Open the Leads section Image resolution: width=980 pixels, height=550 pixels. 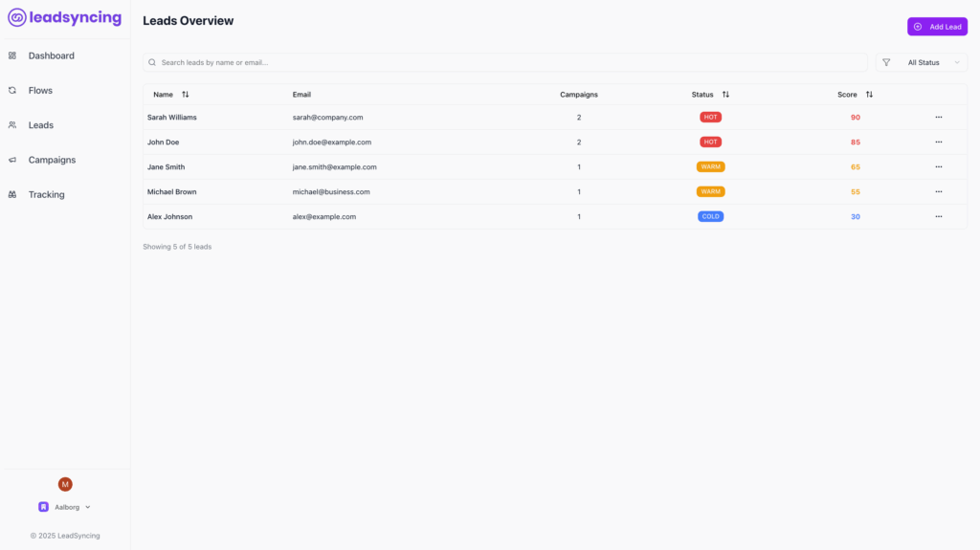click(x=40, y=125)
